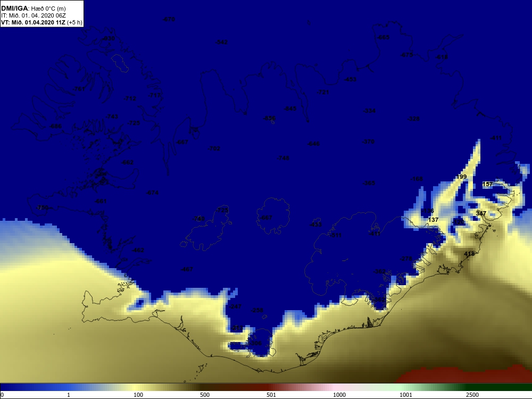Click the map value -661
The height and width of the screenshot is (399, 532).
tap(101, 201)
